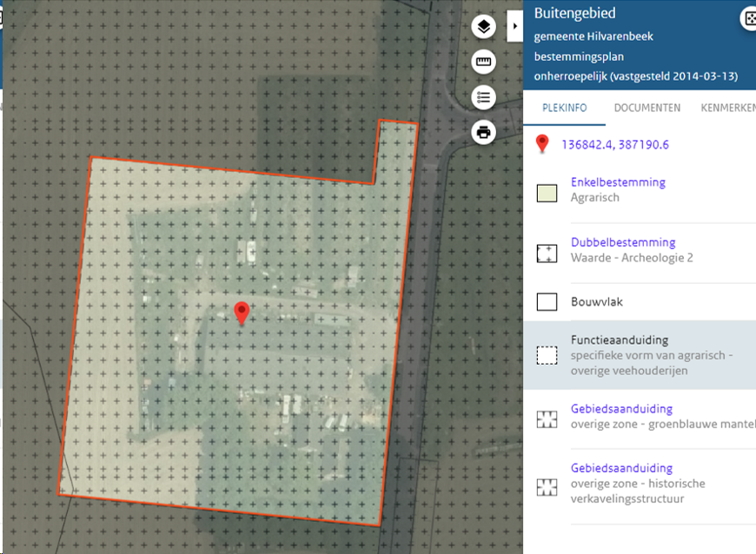This screenshot has height=554, width=756.
Task: Click red pin icon beside coordinates
Action: coord(542,144)
